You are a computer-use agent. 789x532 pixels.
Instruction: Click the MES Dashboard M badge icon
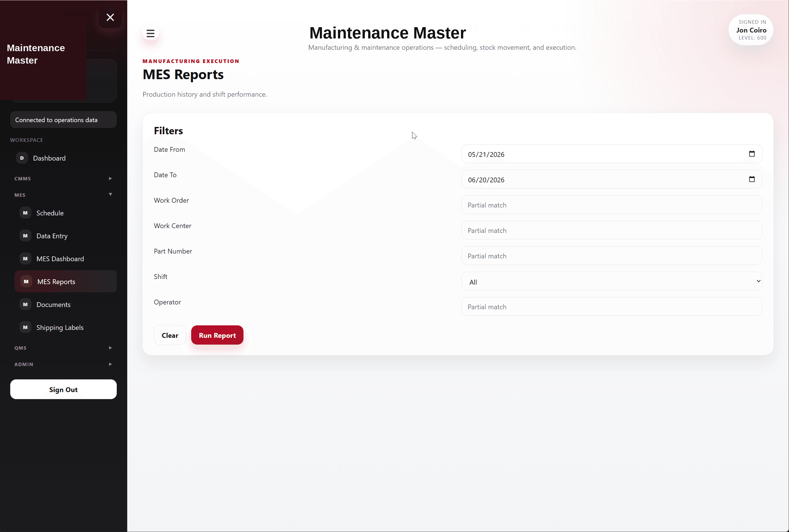point(25,259)
